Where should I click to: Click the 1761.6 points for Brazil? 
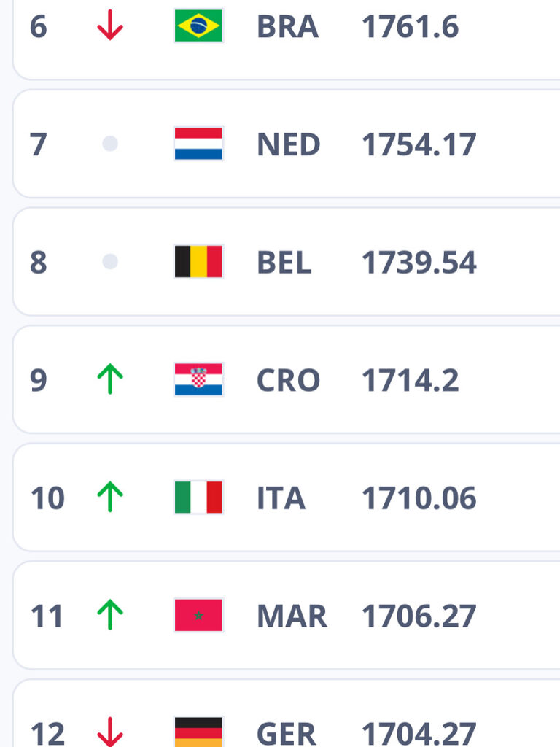(410, 27)
